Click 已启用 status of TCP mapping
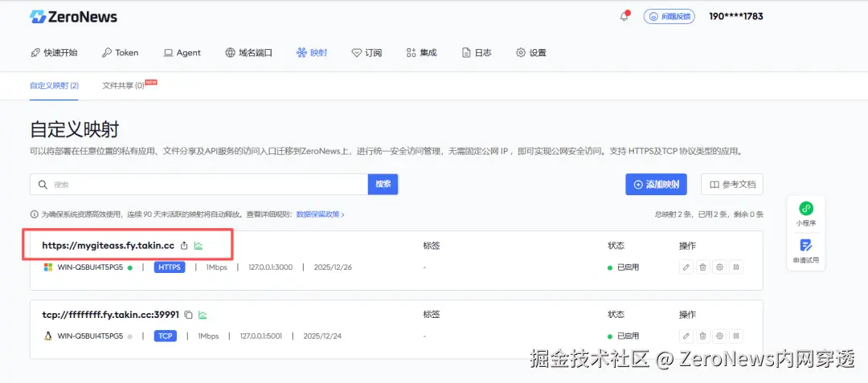The height and width of the screenshot is (383, 868). tap(624, 336)
